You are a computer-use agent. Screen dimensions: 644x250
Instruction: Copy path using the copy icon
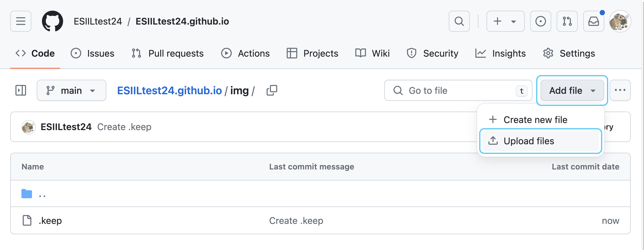pyautogui.click(x=272, y=90)
